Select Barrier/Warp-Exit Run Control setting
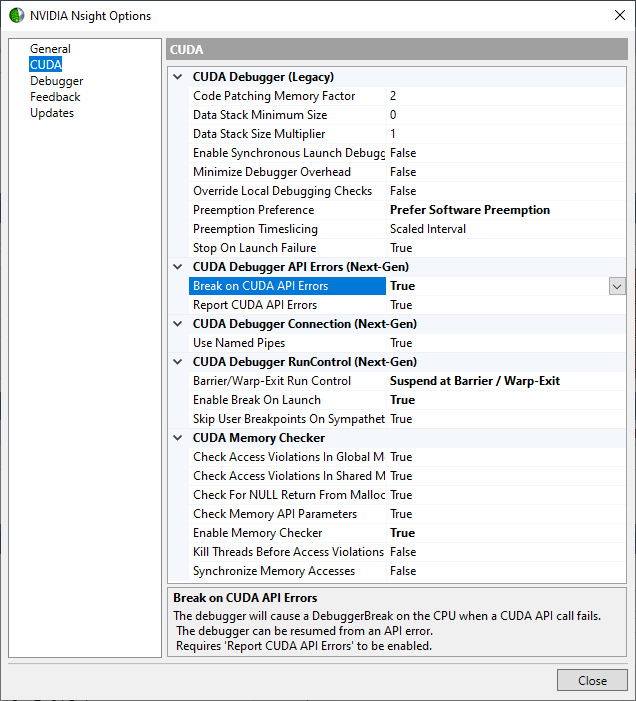636x701 pixels. click(x=272, y=381)
